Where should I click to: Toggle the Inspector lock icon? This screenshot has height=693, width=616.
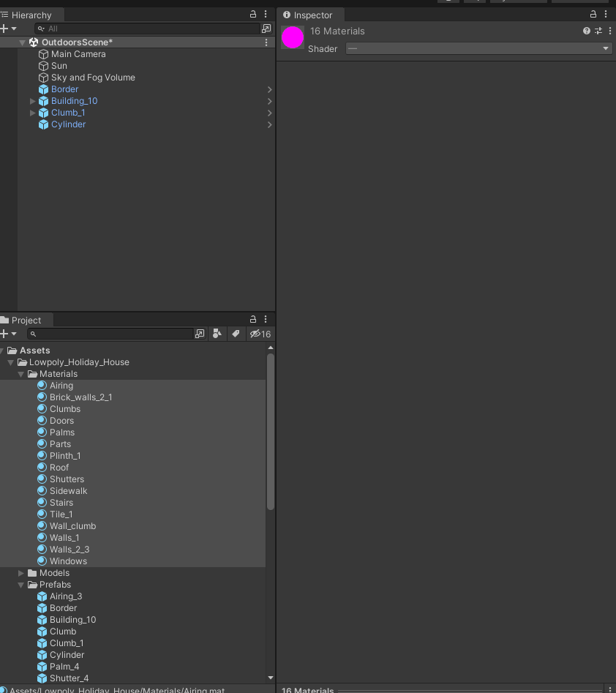coord(593,15)
